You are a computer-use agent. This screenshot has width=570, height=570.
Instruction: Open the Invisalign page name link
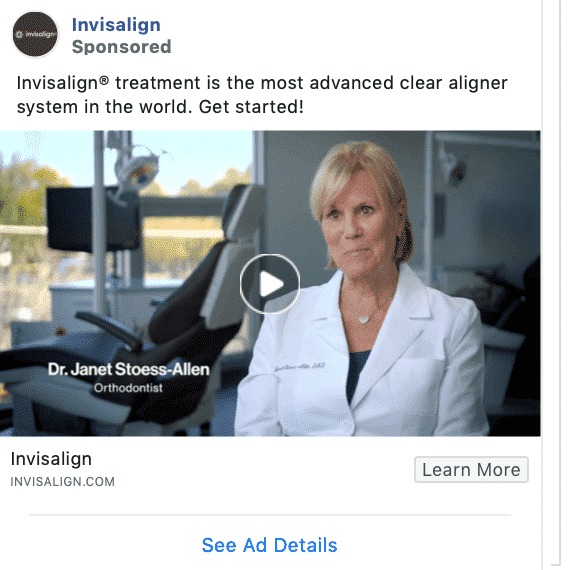(x=116, y=25)
